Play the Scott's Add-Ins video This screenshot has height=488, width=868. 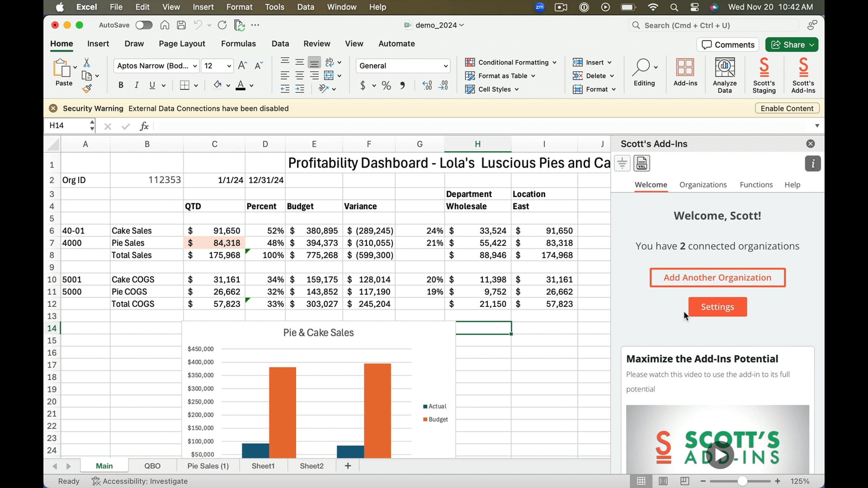tap(720, 455)
